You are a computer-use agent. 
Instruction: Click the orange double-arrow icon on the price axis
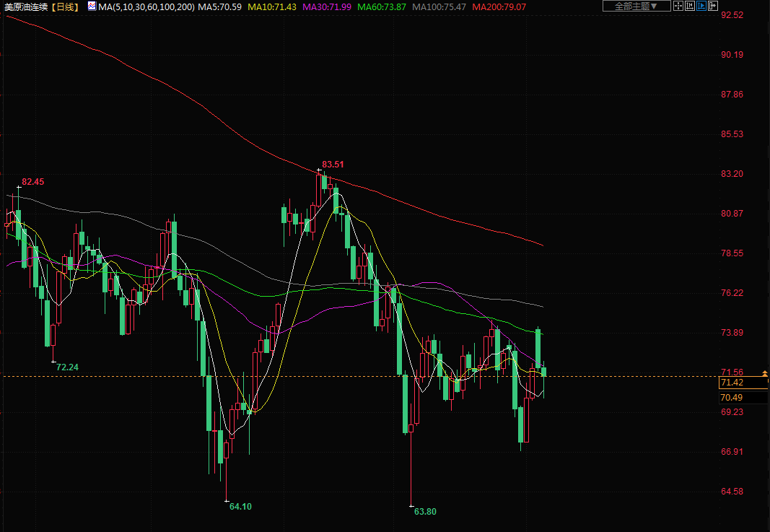coord(764,373)
